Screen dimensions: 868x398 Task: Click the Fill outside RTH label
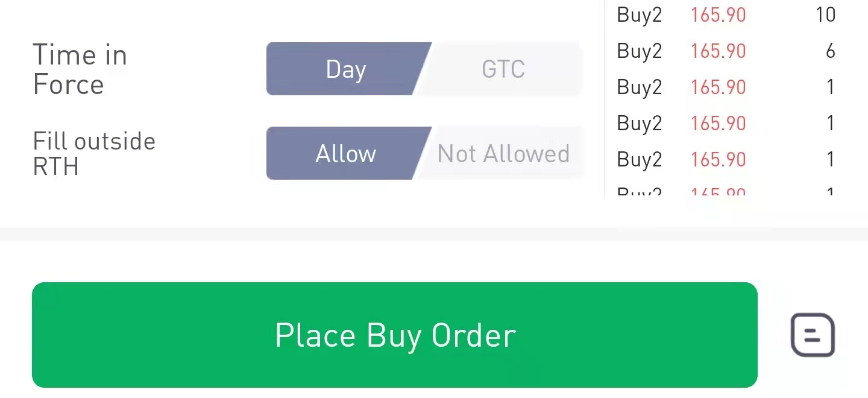(x=94, y=153)
